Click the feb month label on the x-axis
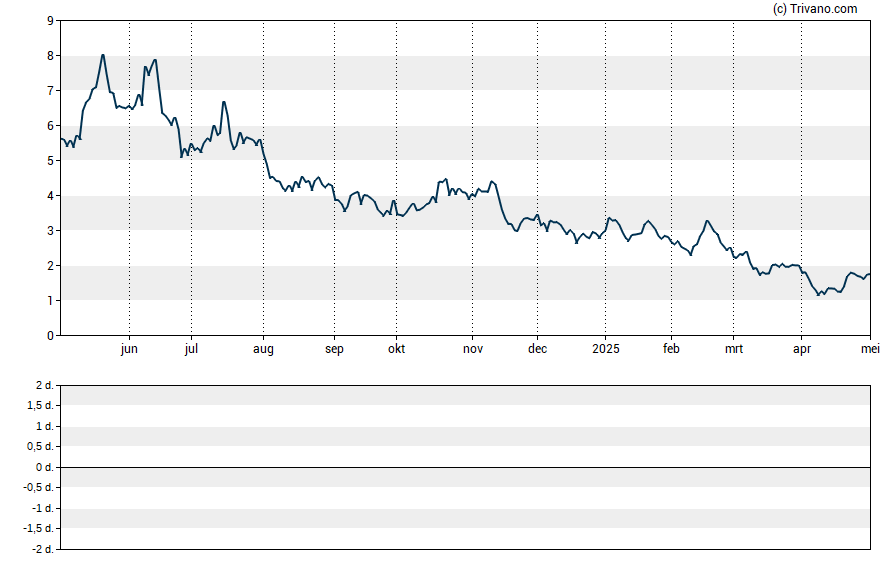Screen dimensions: 888x565 [x=671, y=349]
